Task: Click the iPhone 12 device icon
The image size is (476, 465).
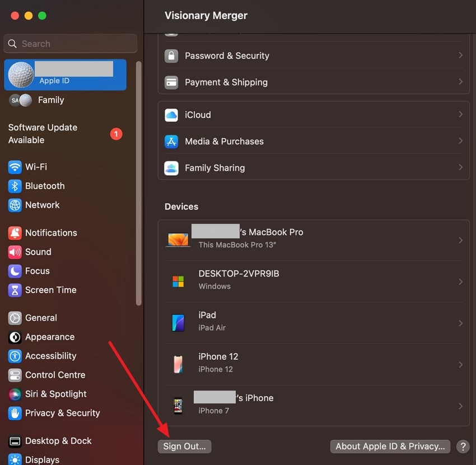Action: pos(178,364)
